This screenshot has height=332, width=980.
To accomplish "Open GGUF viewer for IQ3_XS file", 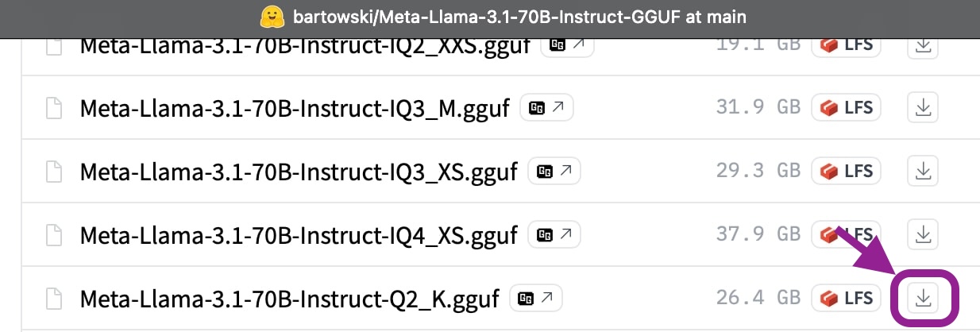I will click(554, 171).
